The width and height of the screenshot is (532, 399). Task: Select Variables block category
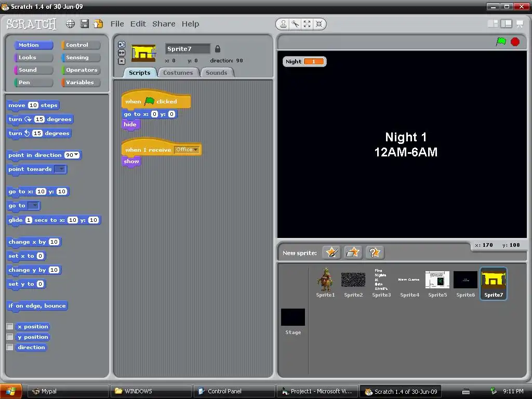(x=81, y=82)
